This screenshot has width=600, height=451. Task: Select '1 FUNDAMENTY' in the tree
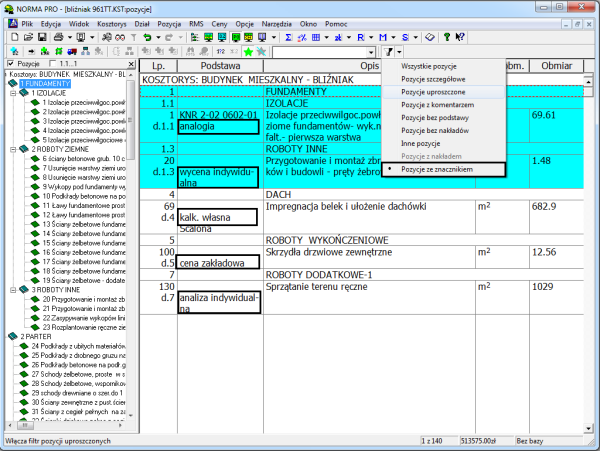pos(40,84)
